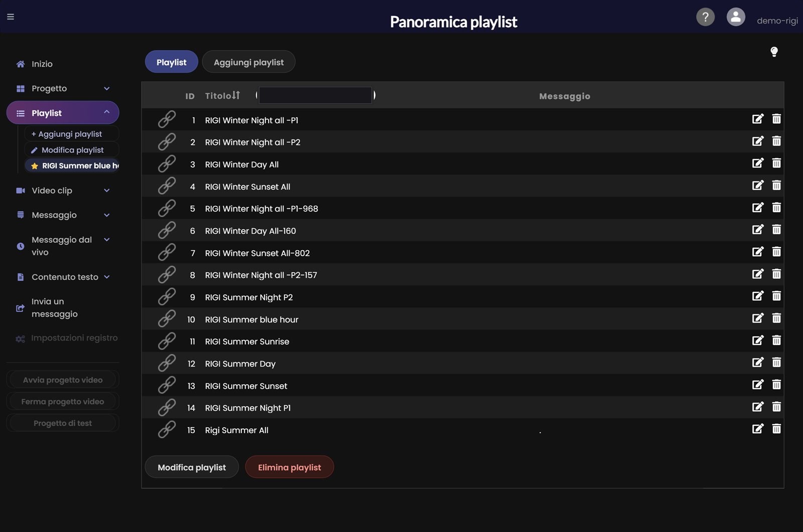Viewport: 803px width, 532px height.
Task: Focus the title search input field
Action: (315, 95)
